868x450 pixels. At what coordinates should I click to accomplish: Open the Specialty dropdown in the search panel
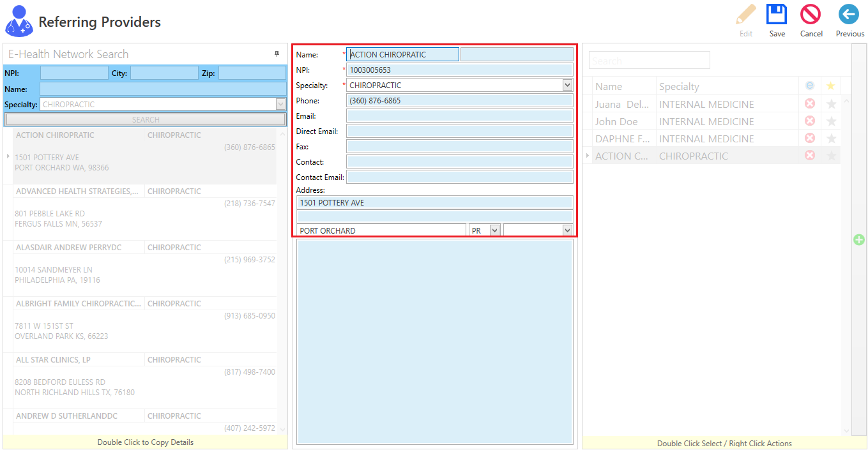282,103
